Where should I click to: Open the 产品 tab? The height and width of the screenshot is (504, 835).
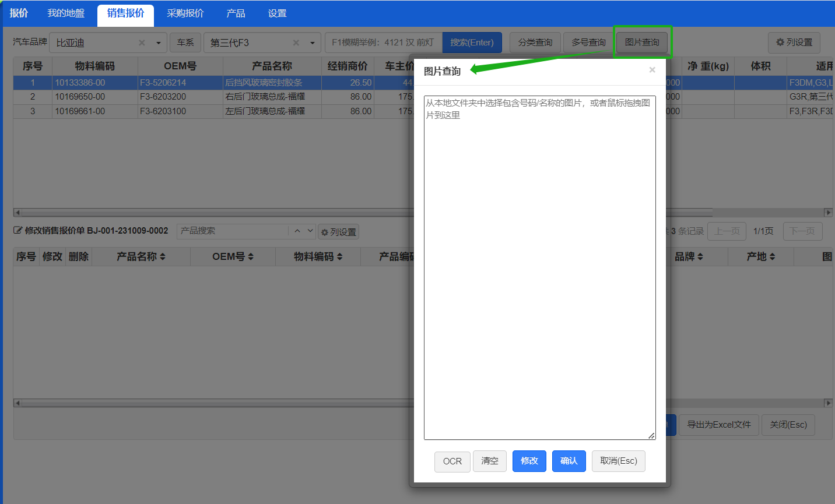pos(236,13)
